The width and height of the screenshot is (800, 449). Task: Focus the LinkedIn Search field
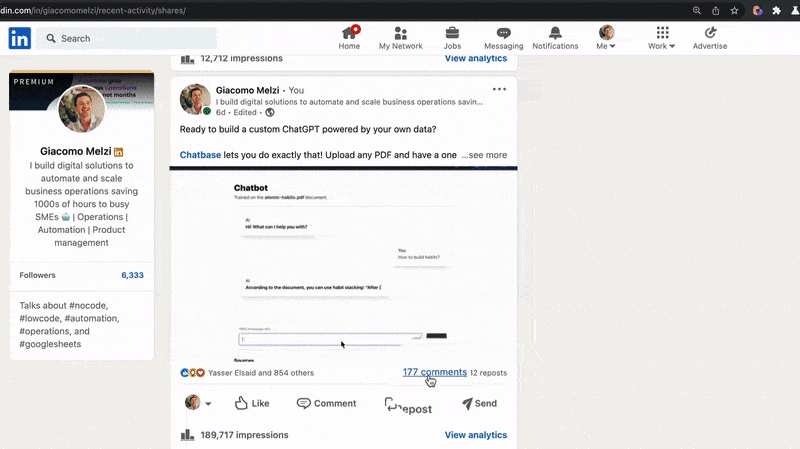tap(127, 38)
